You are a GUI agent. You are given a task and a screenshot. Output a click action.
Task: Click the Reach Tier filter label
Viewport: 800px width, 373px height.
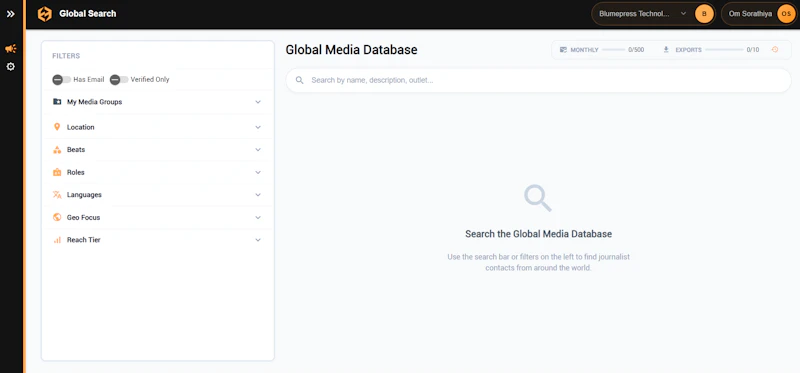(84, 240)
